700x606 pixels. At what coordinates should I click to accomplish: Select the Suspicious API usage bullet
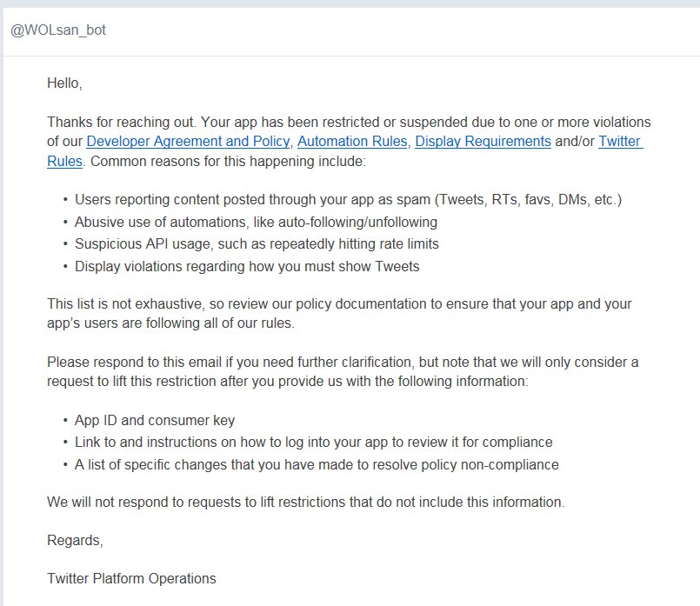point(257,244)
